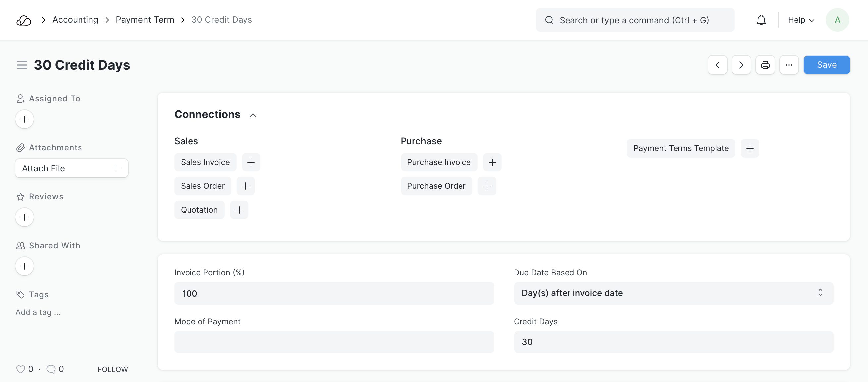Like this document heart icon
868x382 pixels.
point(21,369)
